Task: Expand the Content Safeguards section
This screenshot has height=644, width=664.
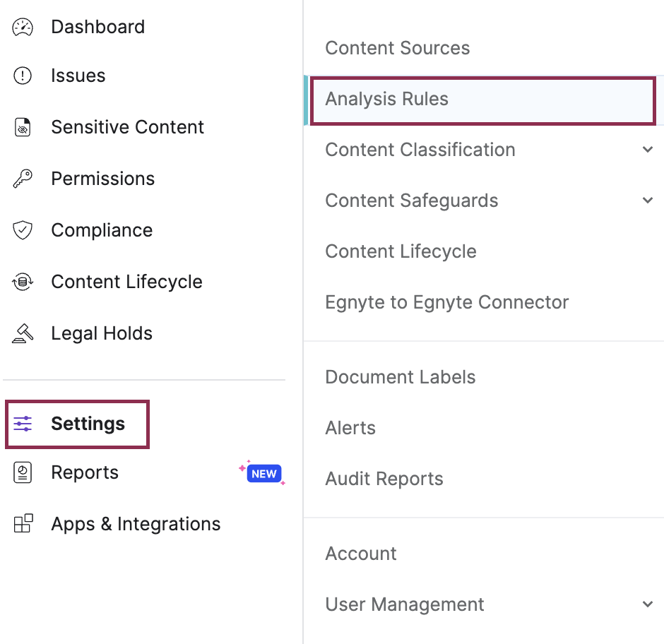Action: tap(648, 201)
